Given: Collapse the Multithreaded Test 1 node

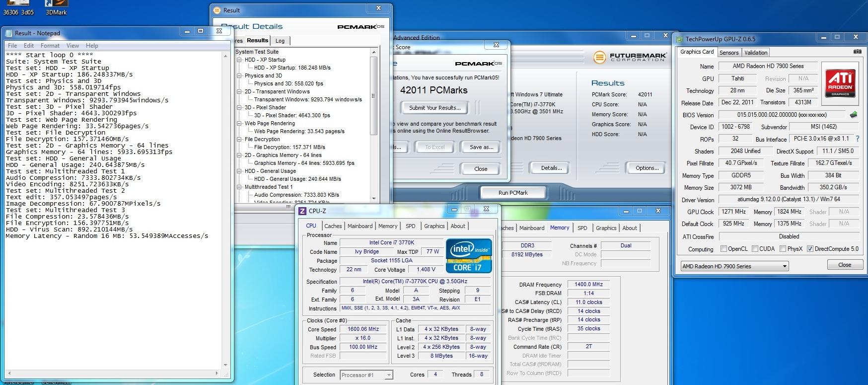Looking at the screenshot, I should (x=239, y=187).
